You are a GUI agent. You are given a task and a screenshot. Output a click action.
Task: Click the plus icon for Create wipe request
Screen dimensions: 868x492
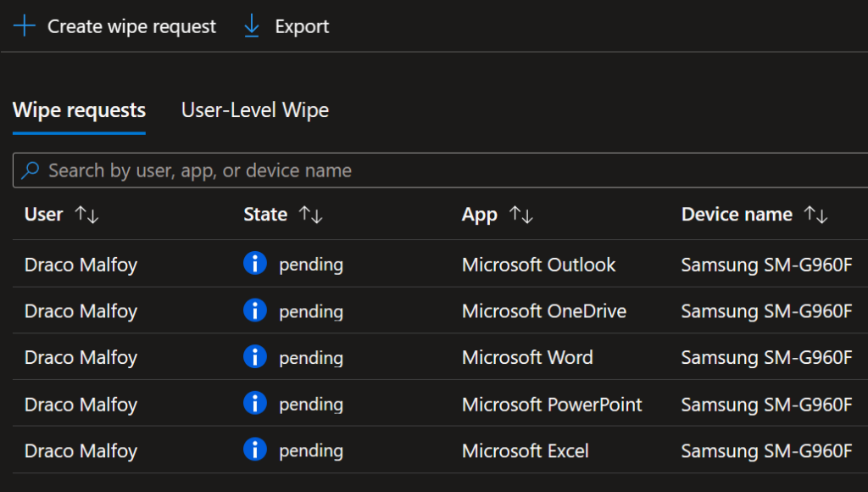tap(25, 26)
